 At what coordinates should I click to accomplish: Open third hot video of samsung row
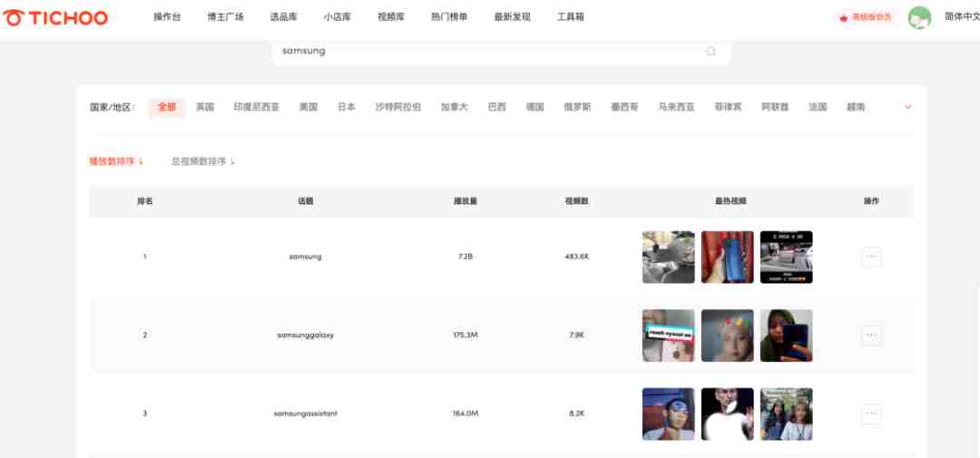click(786, 257)
